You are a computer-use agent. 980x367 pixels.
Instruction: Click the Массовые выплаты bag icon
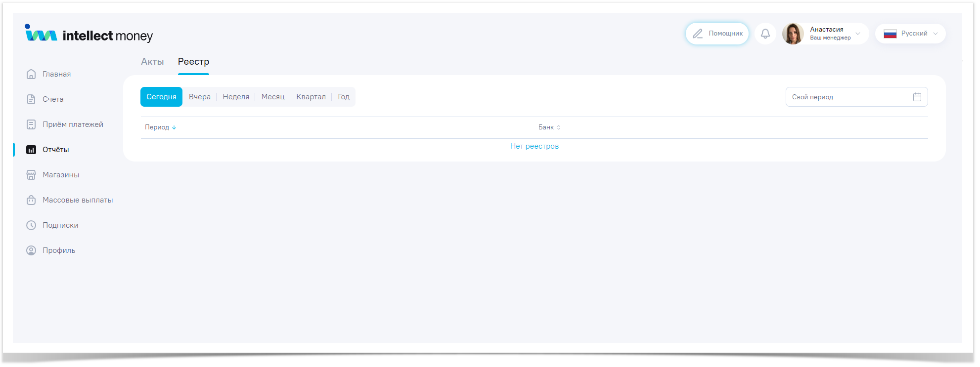click(x=31, y=200)
